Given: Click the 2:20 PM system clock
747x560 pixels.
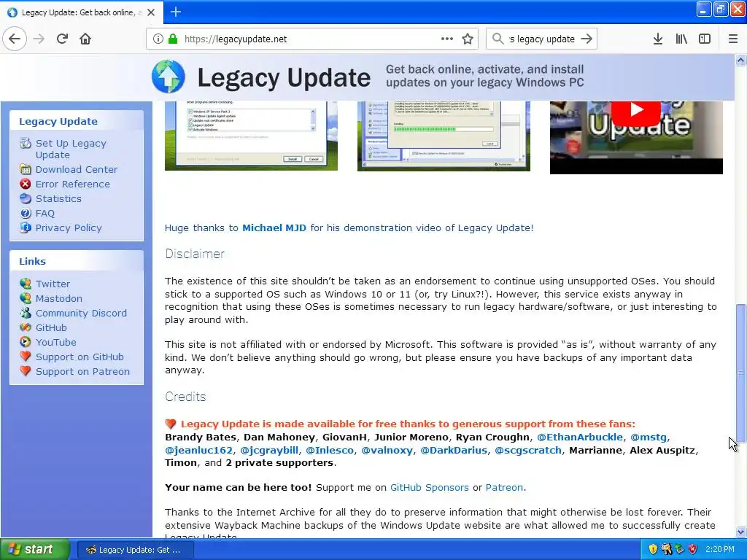Looking at the screenshot, I should (720, 550).
